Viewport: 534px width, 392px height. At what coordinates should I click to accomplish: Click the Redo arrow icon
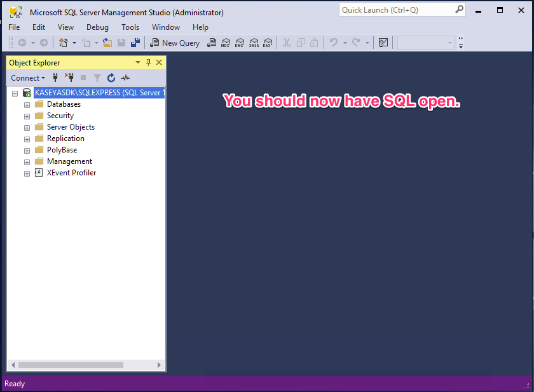pos(356,43)
